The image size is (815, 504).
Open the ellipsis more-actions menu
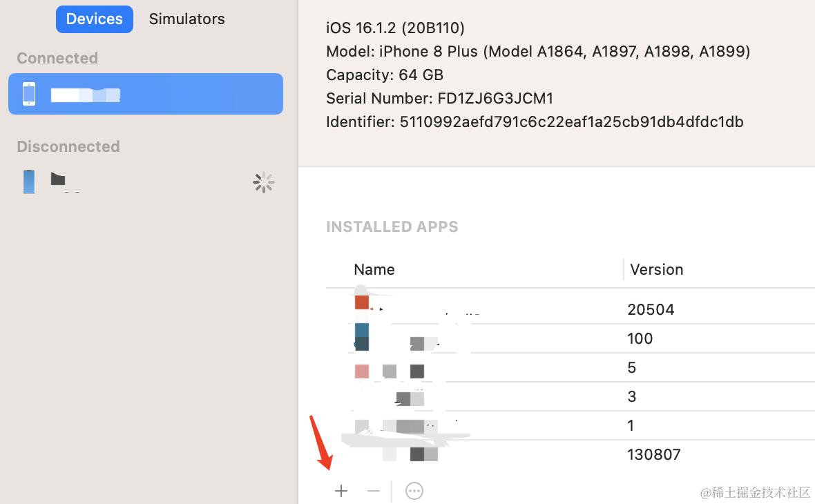[414, 491]
